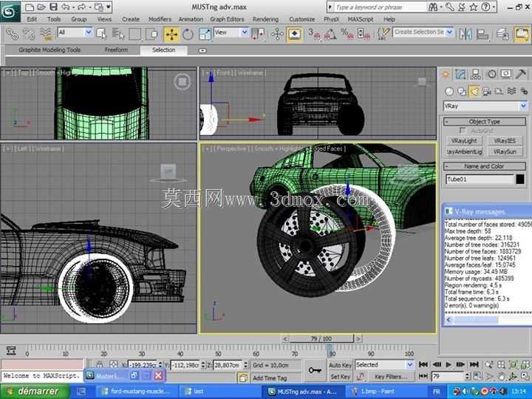Viewport: 532px width, 399px height.
Task: Activate the Select and Rotate tool
Action: [x=188, y=34]
